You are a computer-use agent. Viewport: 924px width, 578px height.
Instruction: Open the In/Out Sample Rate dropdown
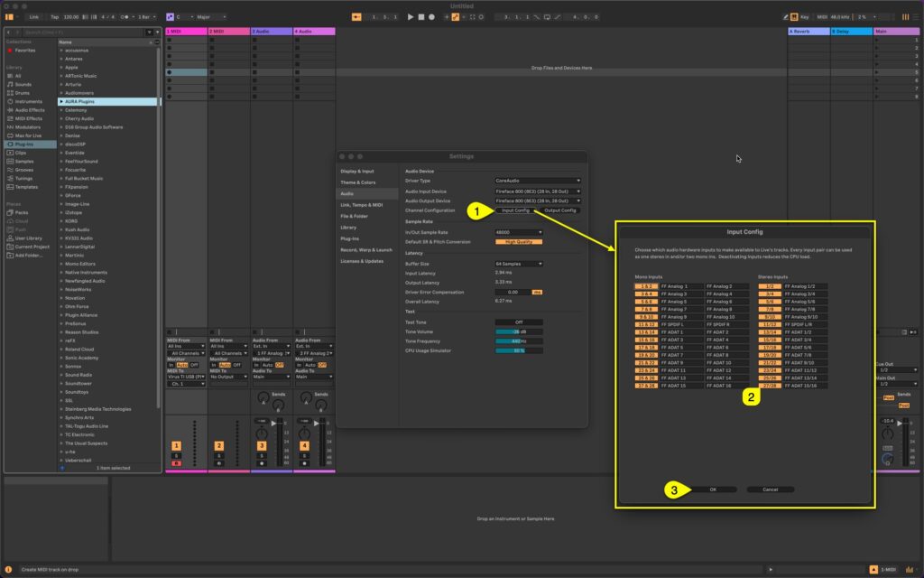point(517,233)
